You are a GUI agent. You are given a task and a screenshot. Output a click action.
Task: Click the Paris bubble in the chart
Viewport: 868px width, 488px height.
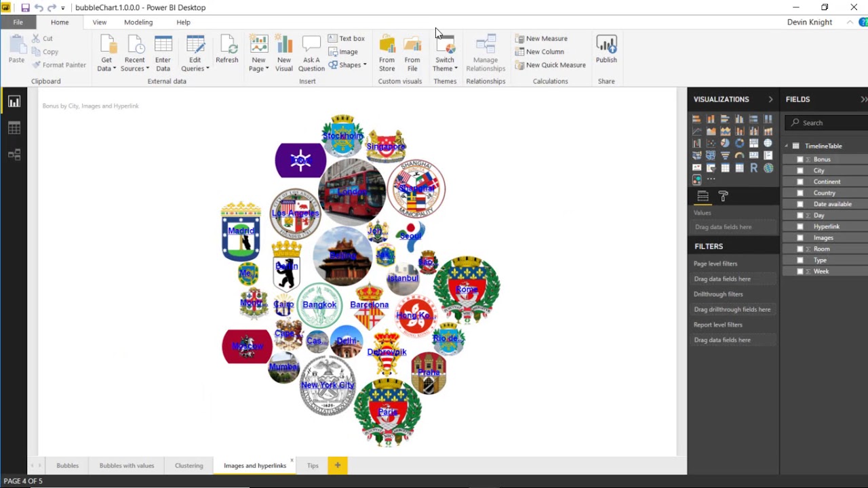[388, 412]
